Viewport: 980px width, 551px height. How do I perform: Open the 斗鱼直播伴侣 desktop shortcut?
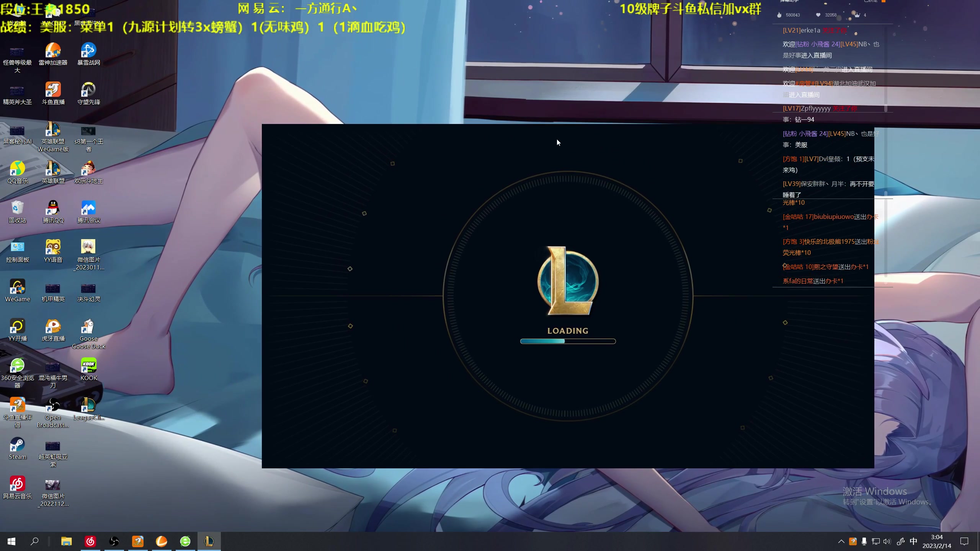(17, 413)
